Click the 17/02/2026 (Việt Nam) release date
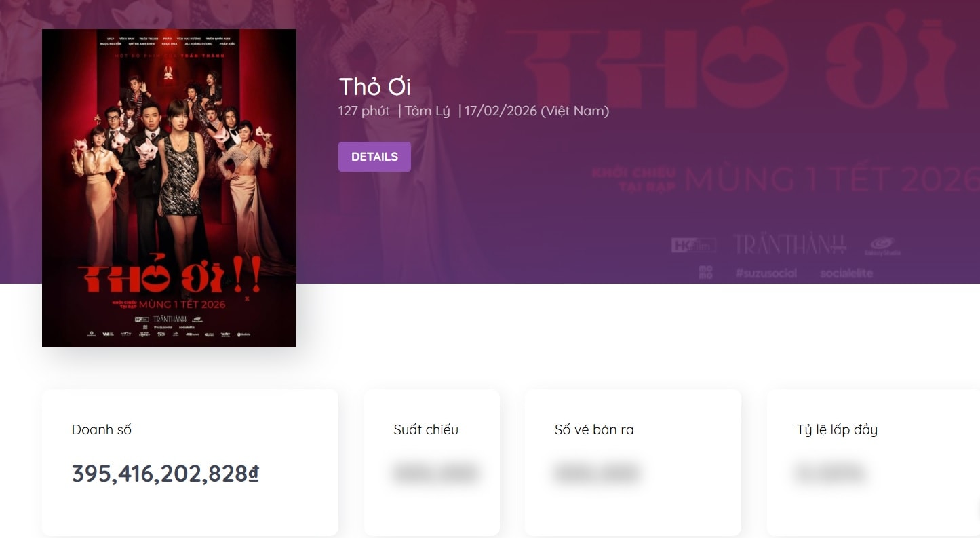 point(536,111)
